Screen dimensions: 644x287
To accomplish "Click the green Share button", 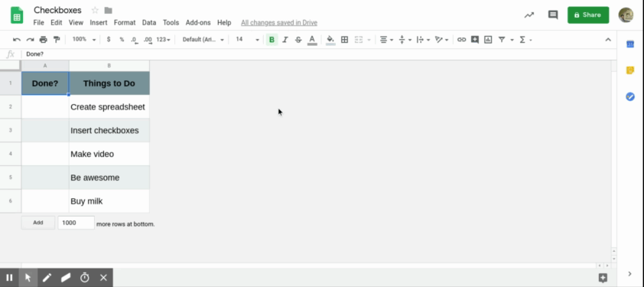I will coord(588,15).
